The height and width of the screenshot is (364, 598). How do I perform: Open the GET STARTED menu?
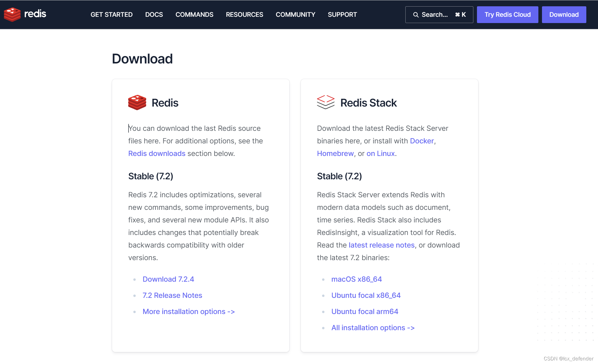coord(111,15)
